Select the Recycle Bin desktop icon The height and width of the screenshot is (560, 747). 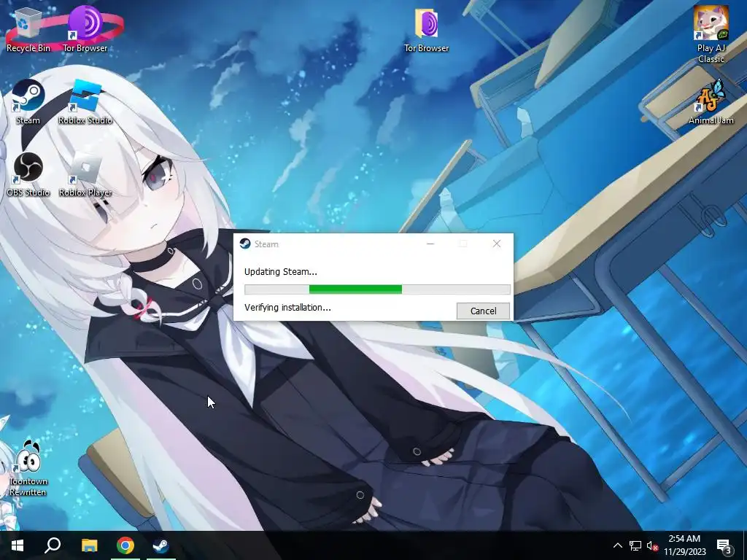[x=28, y=29]
